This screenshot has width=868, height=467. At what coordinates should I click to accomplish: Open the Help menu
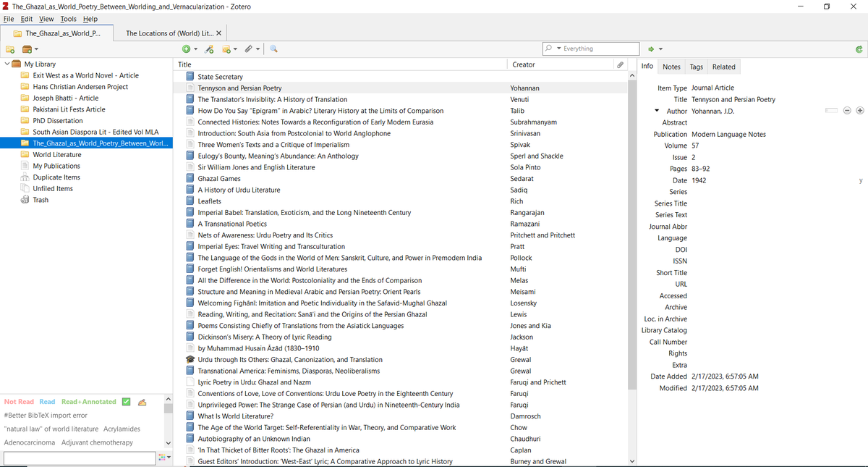(90, 19)
